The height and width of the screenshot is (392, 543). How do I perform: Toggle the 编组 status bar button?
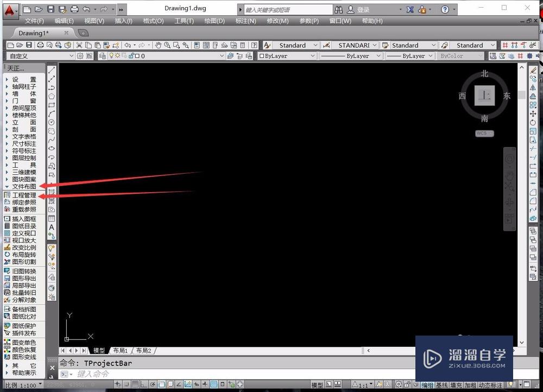click(427, 385)
